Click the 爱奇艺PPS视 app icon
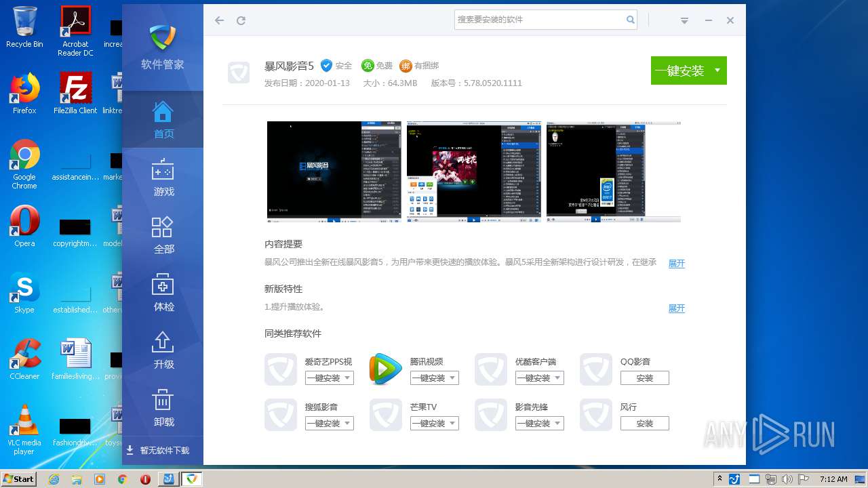 (281, 369)
